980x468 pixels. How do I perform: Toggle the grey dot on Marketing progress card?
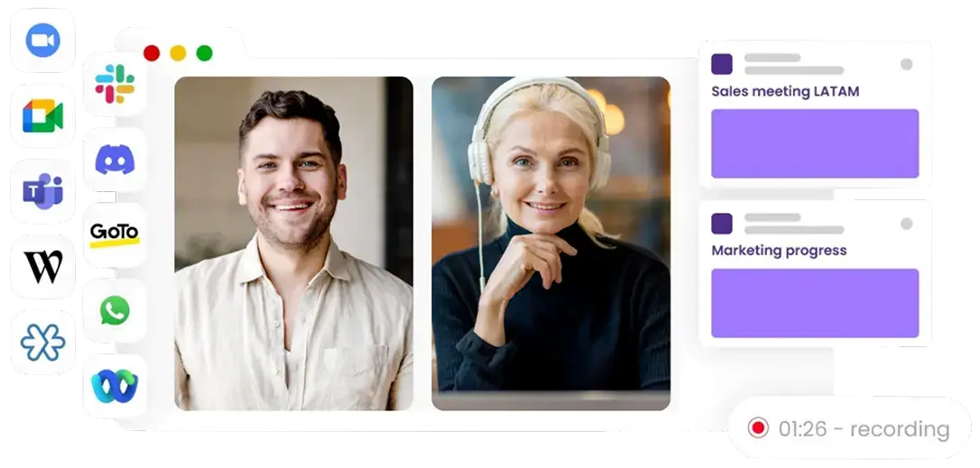pyautogui.click(x=906, y=224)
